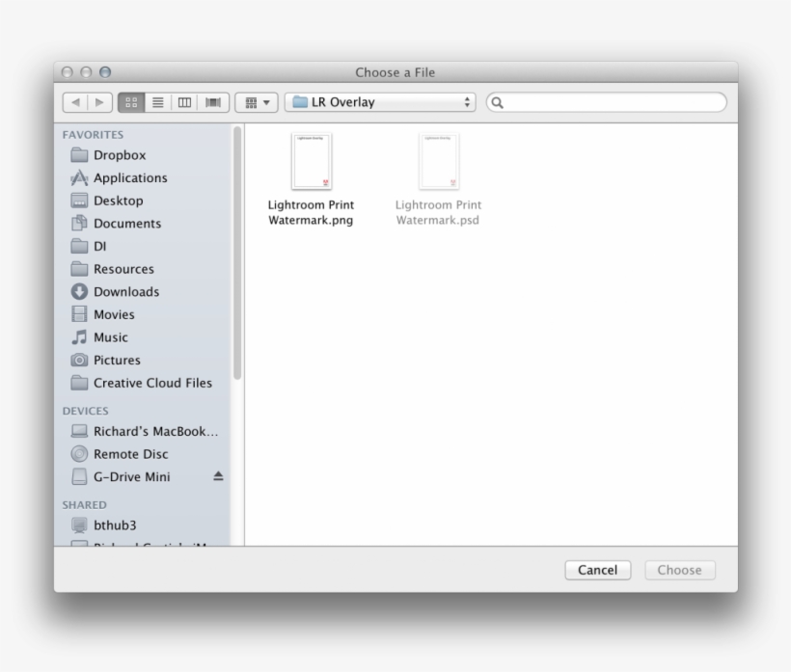Select Lightroom Print Watermark.psd thumbnail

coord(439,161)
